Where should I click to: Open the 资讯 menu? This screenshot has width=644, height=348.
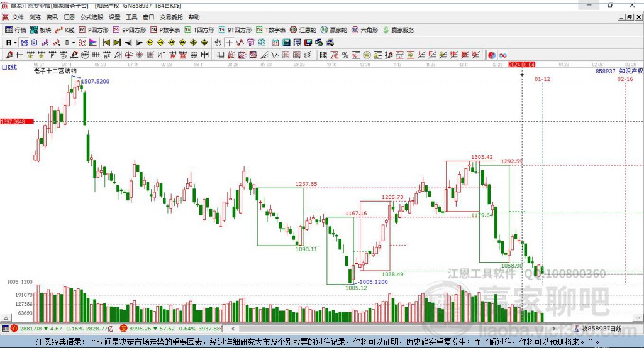[52, 17]
